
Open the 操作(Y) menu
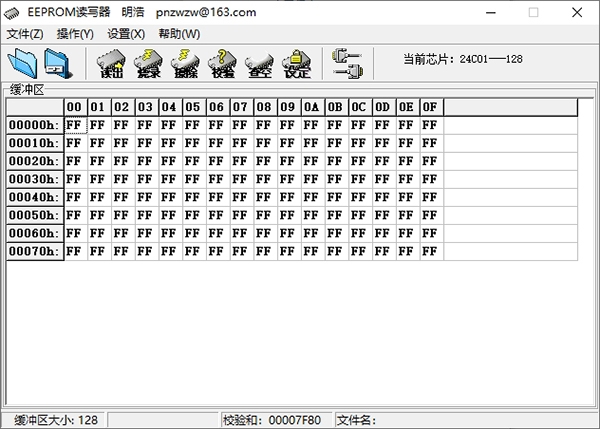(x=75, y=34)
